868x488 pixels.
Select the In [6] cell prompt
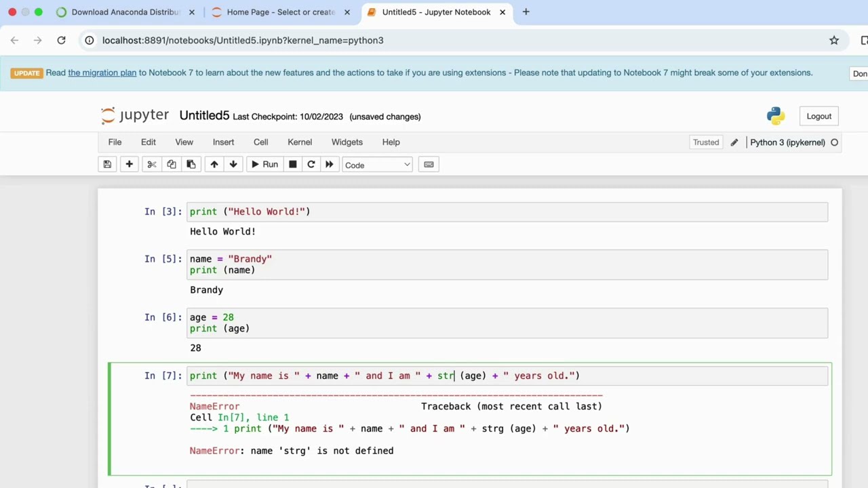pos(163,317)
